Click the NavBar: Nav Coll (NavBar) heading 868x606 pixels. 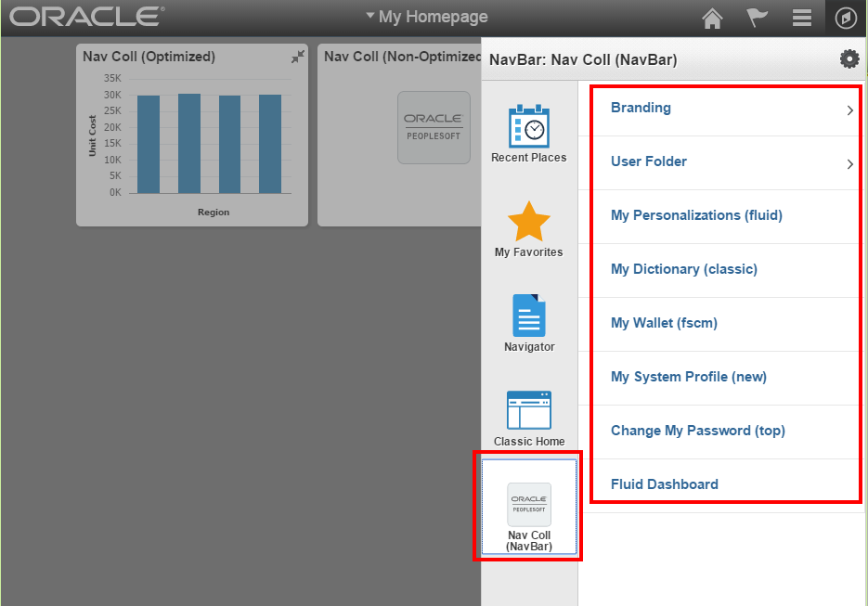coord(583,59)
